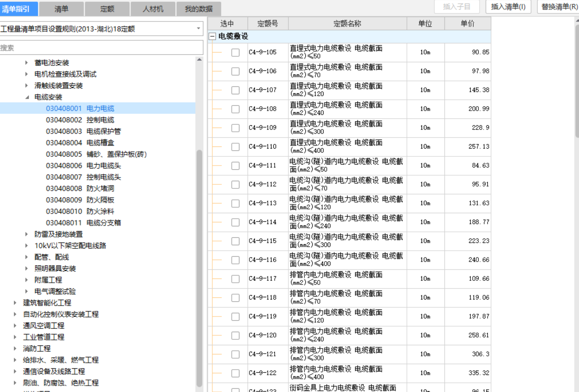Expand the 电机检查接线及调试 node
This screenshot has width=579, height=392.
click(27, 75)
